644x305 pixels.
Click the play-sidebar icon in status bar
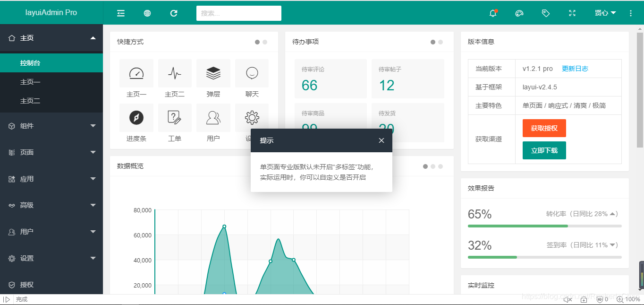pos(6,299)
